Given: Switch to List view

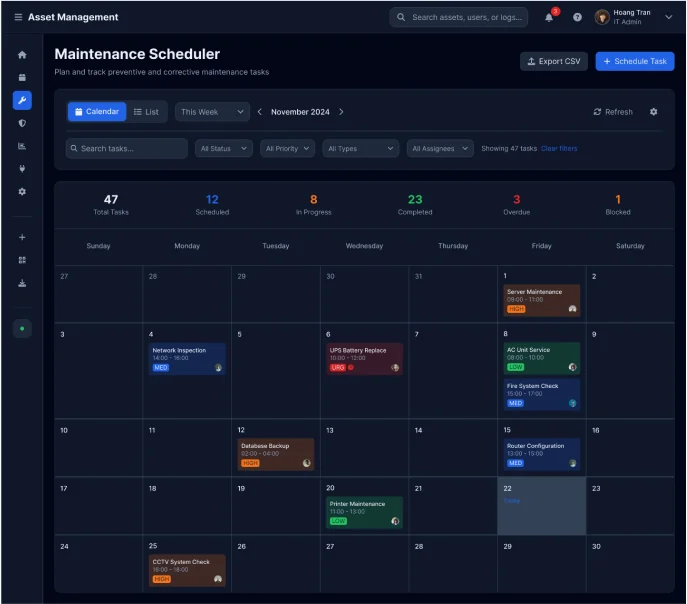Looking at the screenshot, I should [x=146, y=112].
